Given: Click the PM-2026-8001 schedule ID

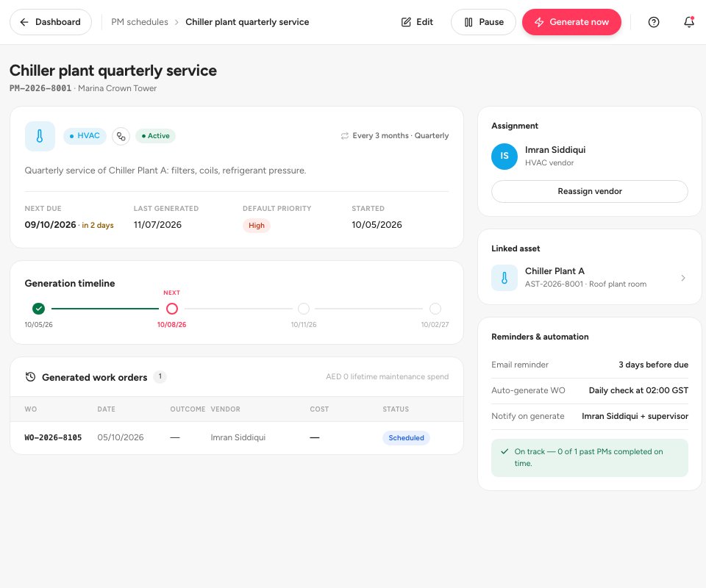Looking at the screenshot, I should pos(40,88).
